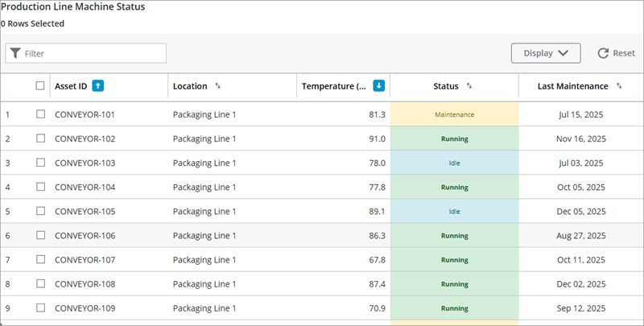Image resolution: width=644 pixels, height=326 pixels.
Task: Toggle the select-all checkbox in header
Action: click(x=39, y=86)
